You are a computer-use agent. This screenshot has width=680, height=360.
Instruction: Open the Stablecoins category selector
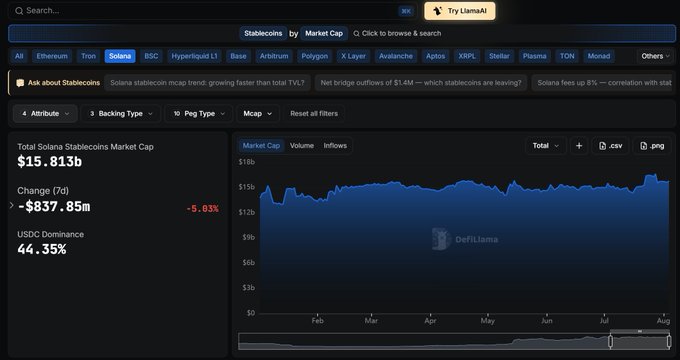point(263,33)
